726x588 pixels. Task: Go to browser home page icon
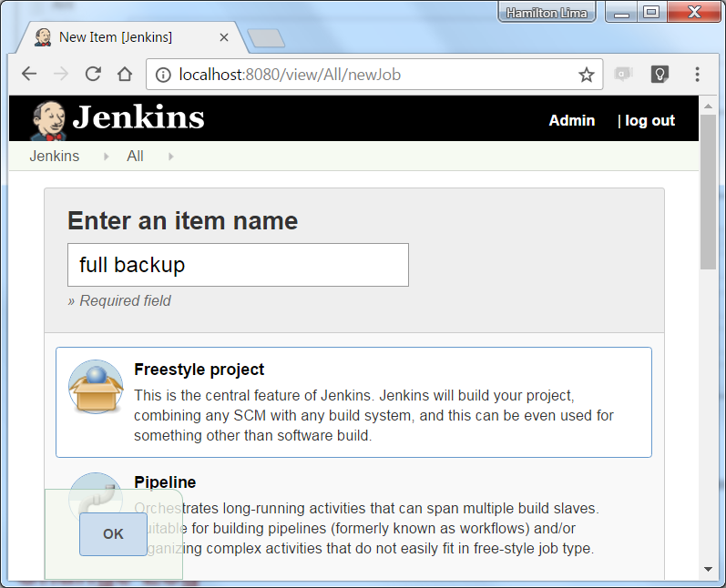point(125,74)
